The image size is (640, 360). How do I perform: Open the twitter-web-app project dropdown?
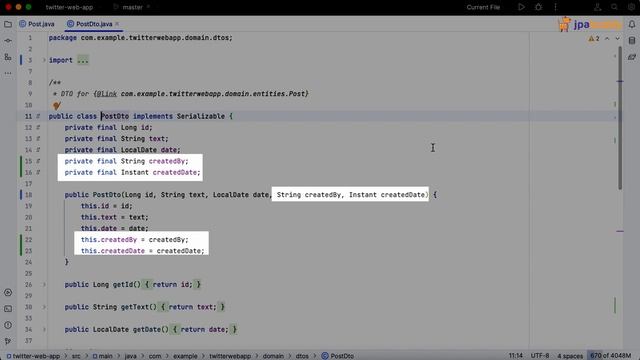[69, 7]
